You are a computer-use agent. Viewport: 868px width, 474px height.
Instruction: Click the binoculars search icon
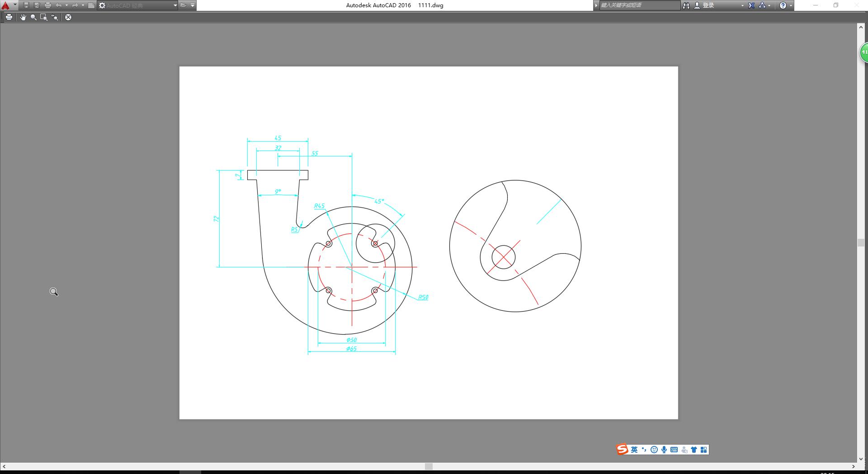pos(686,5)
